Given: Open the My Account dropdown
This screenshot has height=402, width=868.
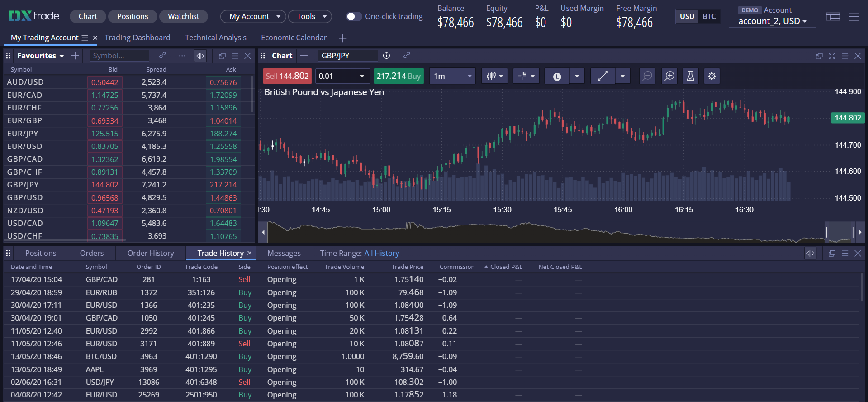Looking at the screenshot, I should tap(253, 17).
